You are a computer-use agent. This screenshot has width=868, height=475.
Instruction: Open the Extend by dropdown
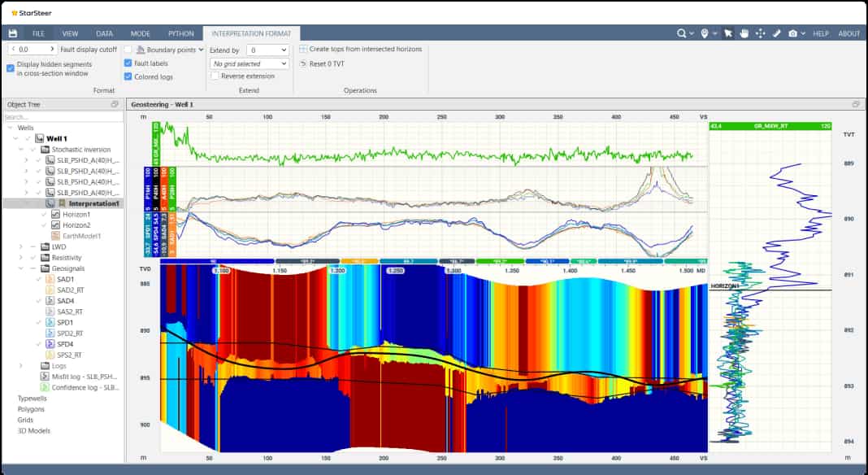[x=267, y=50]
